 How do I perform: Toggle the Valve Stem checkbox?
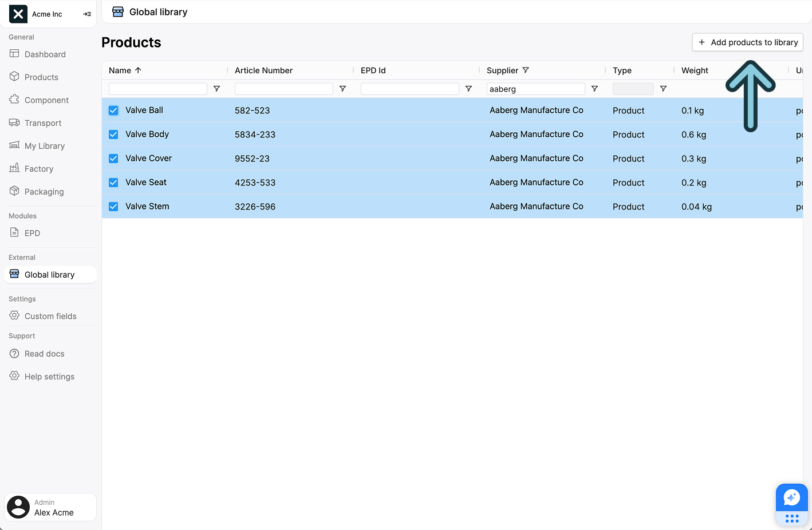coord(113,207)
